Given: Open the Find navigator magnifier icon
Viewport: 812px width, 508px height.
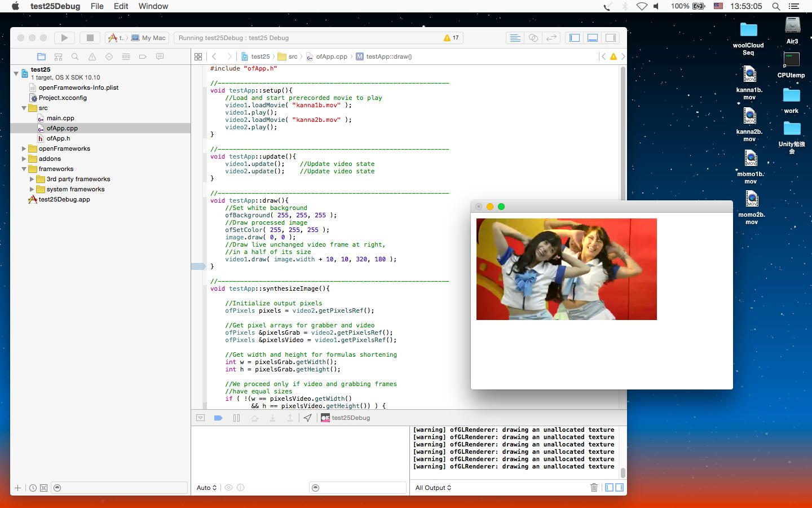Looking at the screenshot, I should (x=75, y=56).
